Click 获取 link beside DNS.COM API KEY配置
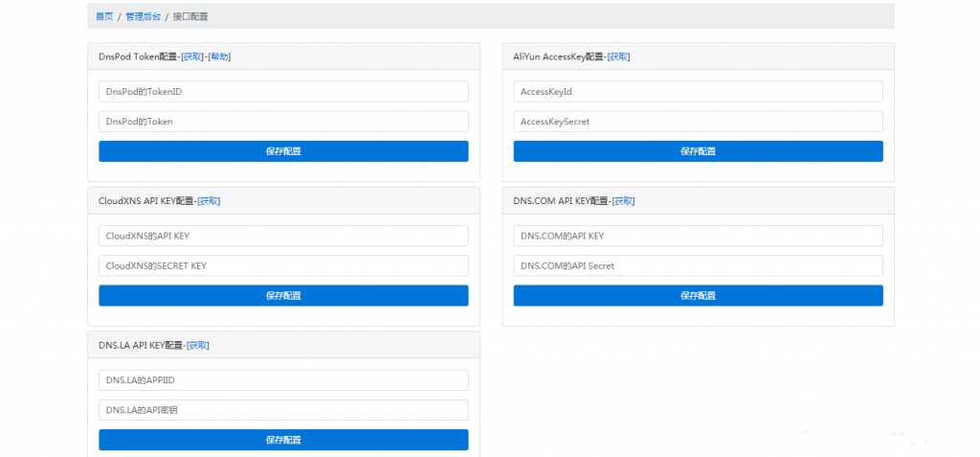The width and height of the screenshot is (980, 457). (623, 201)
